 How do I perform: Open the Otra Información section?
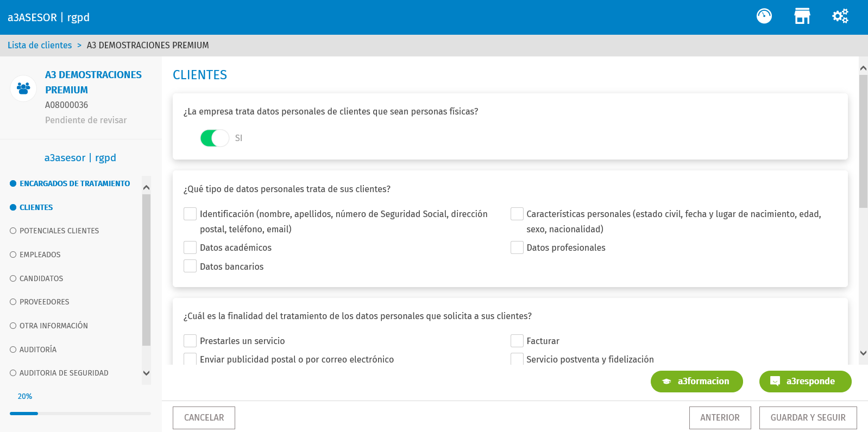click(49, 326)
